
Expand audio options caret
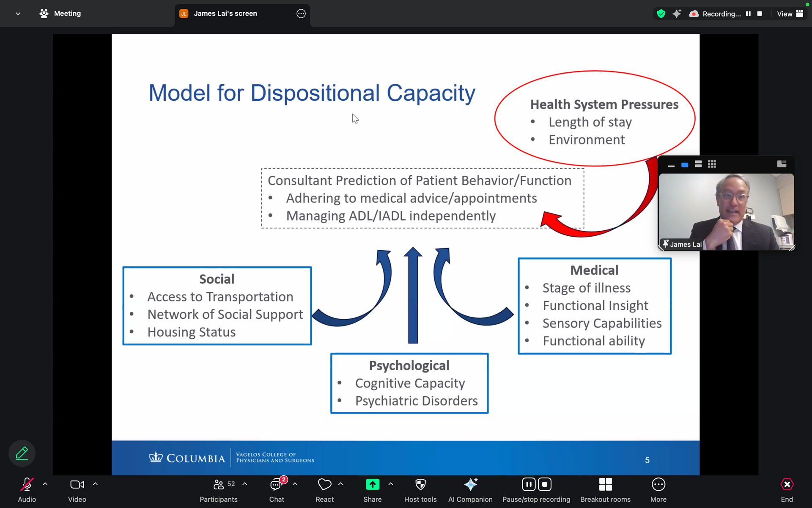point(45,484)
